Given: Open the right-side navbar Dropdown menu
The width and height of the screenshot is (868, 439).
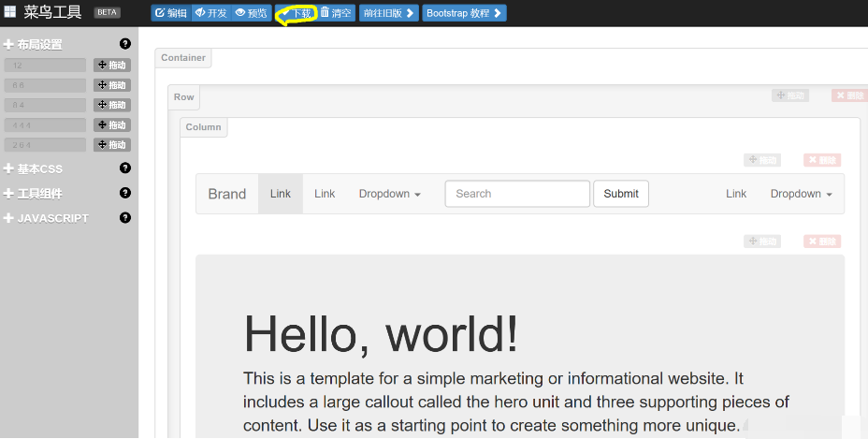Looking at the screenshot, I should pos(801,194).
